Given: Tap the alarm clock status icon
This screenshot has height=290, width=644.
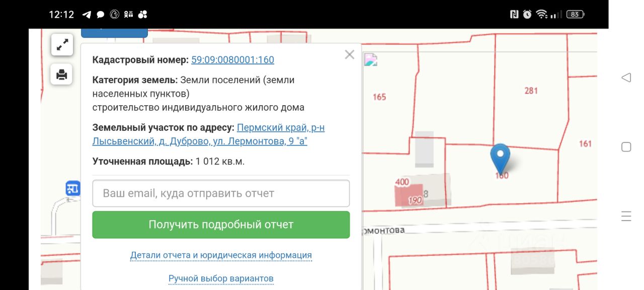Looking at the screenshot, I should point(527,15).
